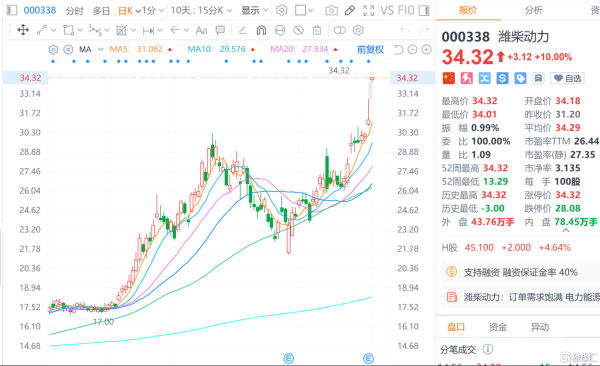Select the measure range tool
This screenshot has height=366, width=600.
[x=148, y=30]
